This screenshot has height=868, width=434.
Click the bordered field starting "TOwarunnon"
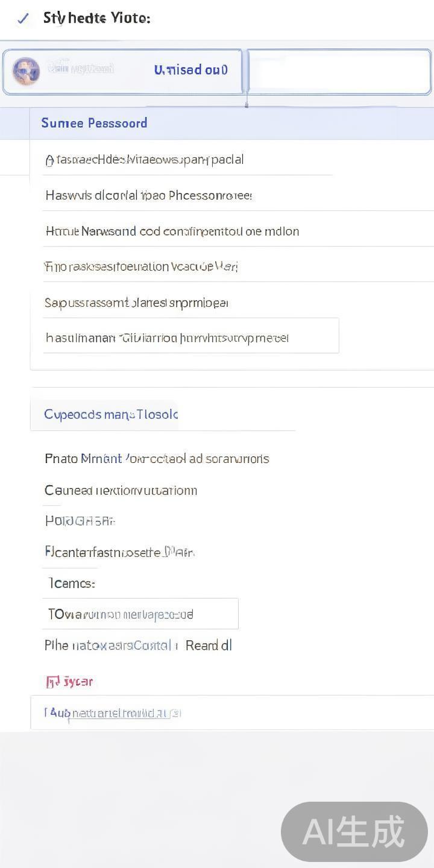[140, 614]
